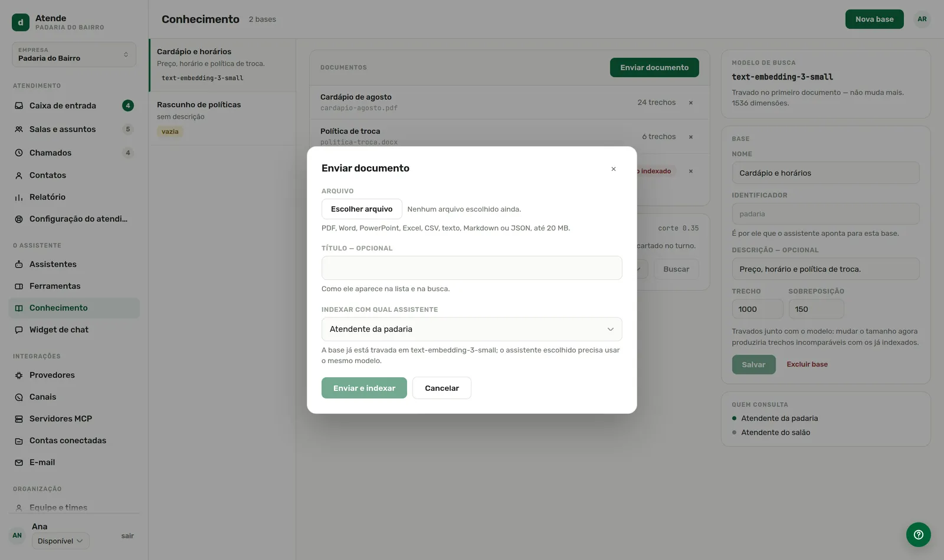Click the Sobreposição field showing 150
This screenshot has width=944, height=560.
(816, 309)
